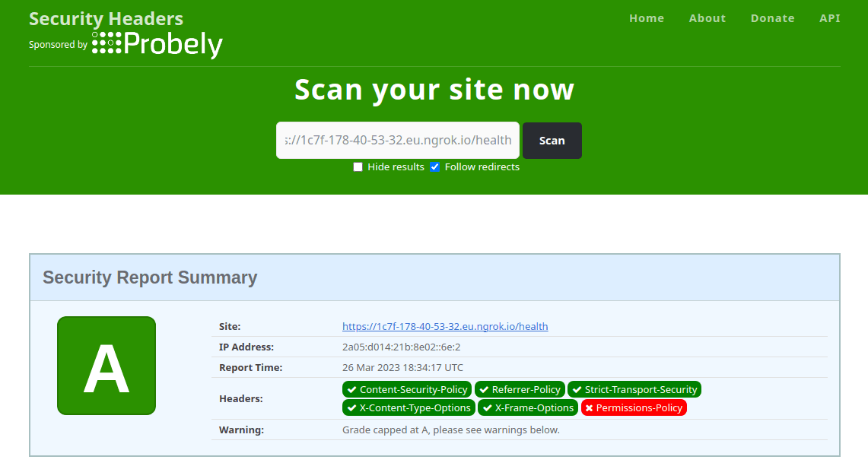Click the Probely sponsor logo
Screen dimensions: 868x466
pyautogui.click(x=157, y=45)
